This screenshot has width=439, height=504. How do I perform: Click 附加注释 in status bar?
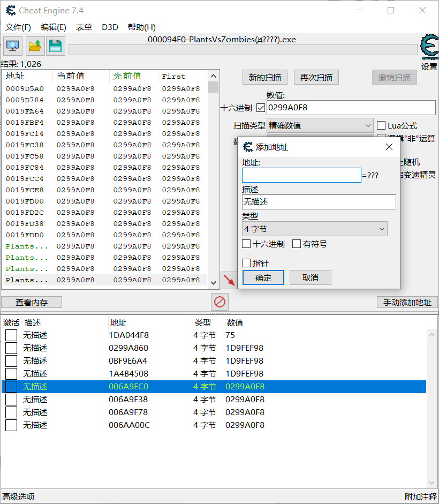(420, 497)
